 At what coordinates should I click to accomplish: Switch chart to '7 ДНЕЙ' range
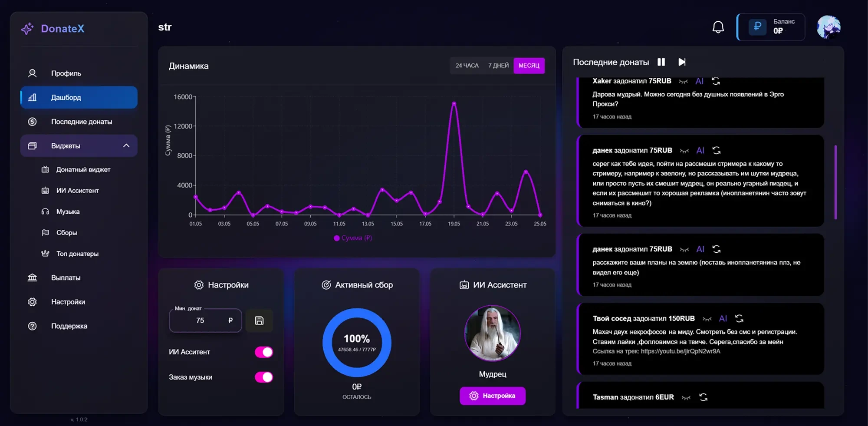tap(498, 66)
